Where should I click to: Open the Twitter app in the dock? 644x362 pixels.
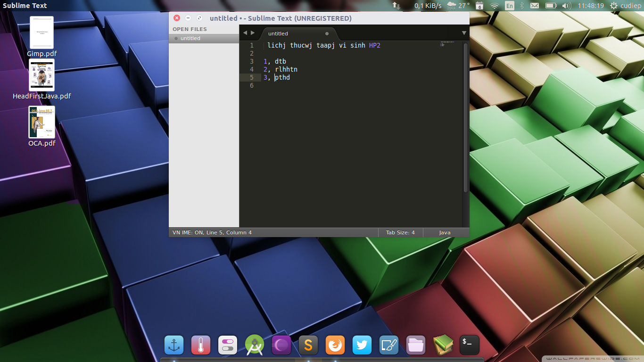[362, 346]
